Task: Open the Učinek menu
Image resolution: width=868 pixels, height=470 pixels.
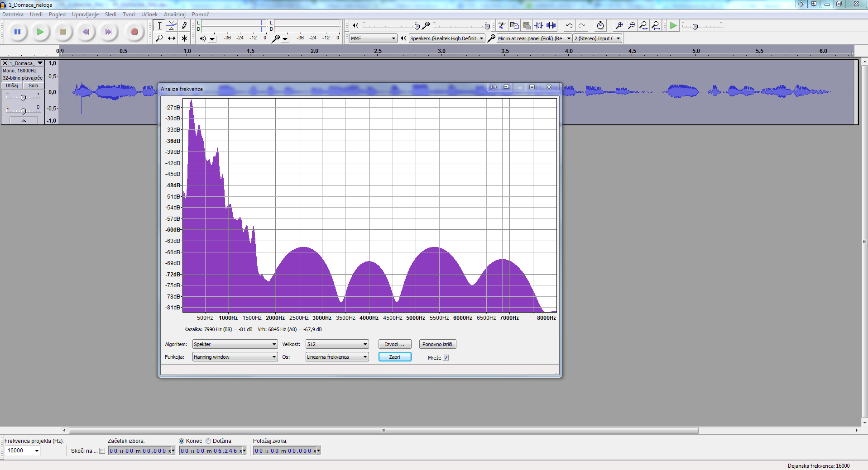Action: (149, 14)
